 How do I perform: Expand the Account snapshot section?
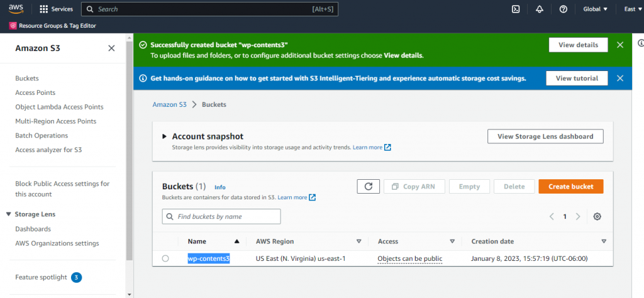tap(164, 136)
